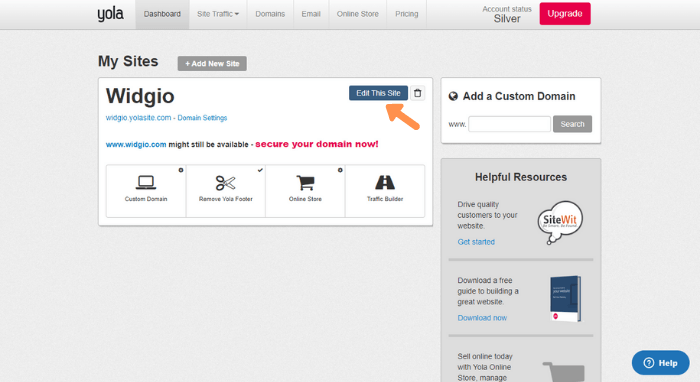Go to the Domains menu item
Image resolution: width=700 pixels, height=382 pixels.
pos(270,14)
